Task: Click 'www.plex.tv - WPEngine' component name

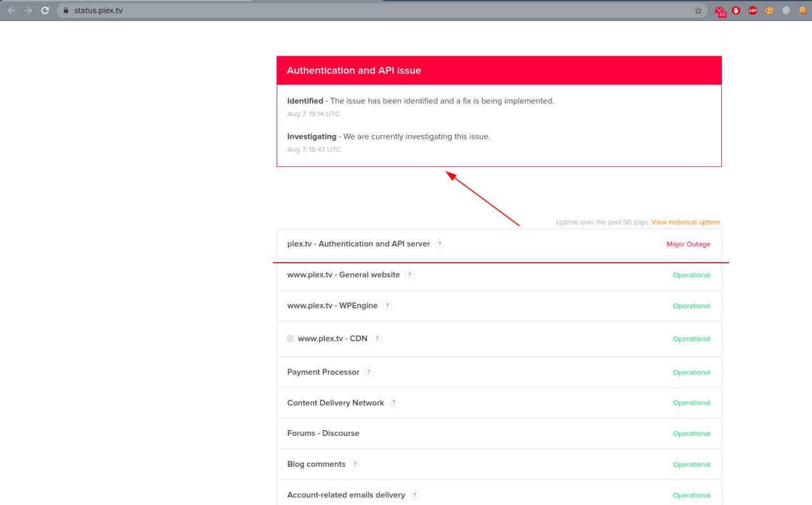Action: click(332, 306)
